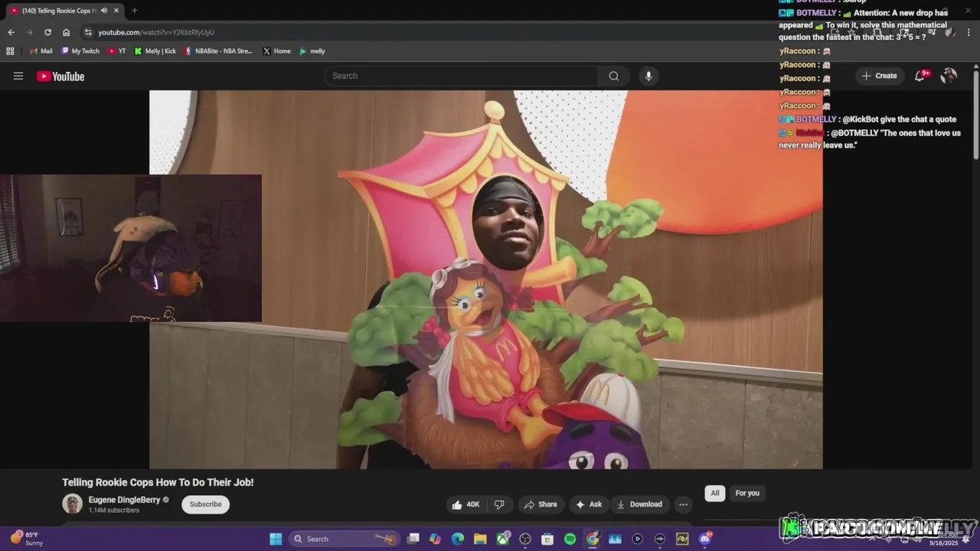Go back with the browser back arrow
Image resolution: width=980 pixels, height=551 pixels.
pyautogui.click(x=11, y=32)
